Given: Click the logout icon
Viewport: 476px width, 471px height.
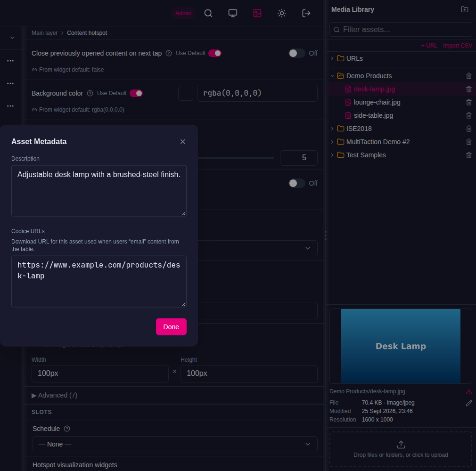Looking at the screenshot, I should (306, 13).
